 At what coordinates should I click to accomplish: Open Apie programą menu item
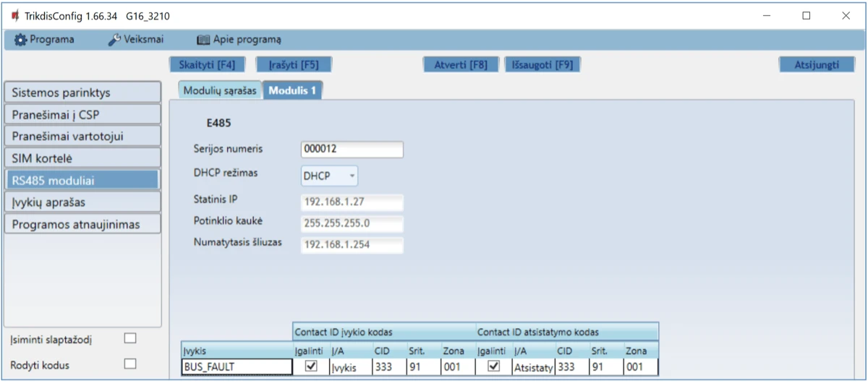(x=239, y=40)
